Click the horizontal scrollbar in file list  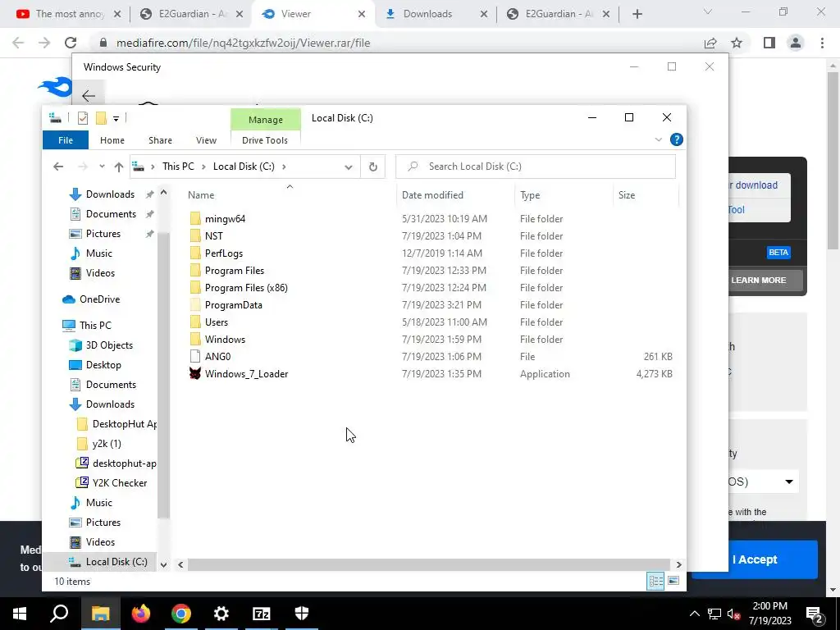pos(428,564)
